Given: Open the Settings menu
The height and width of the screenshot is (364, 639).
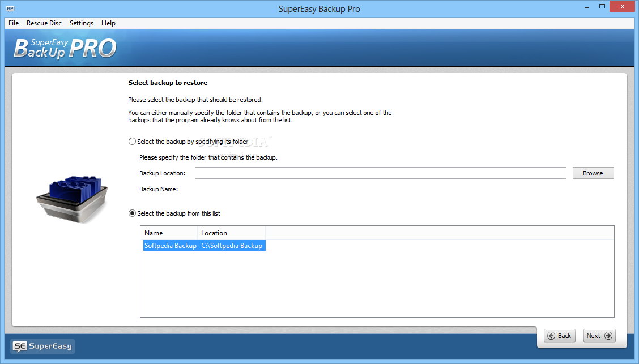Looking at the screenshot, I should click(82, 23).
